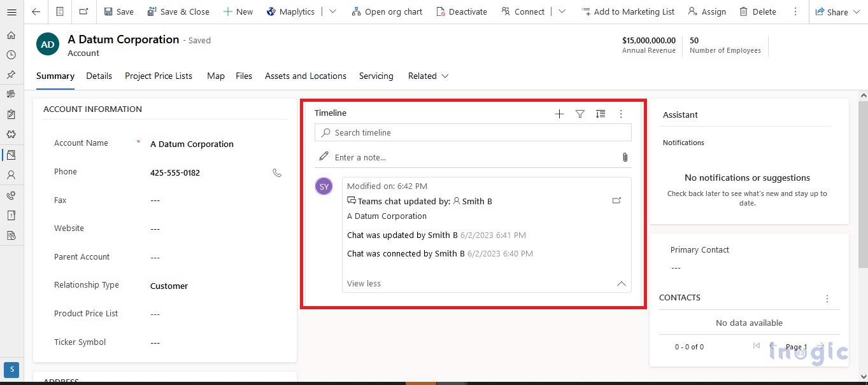
Task: Click the document-with-clock icon in left sidebar
Action: (11, 235)
